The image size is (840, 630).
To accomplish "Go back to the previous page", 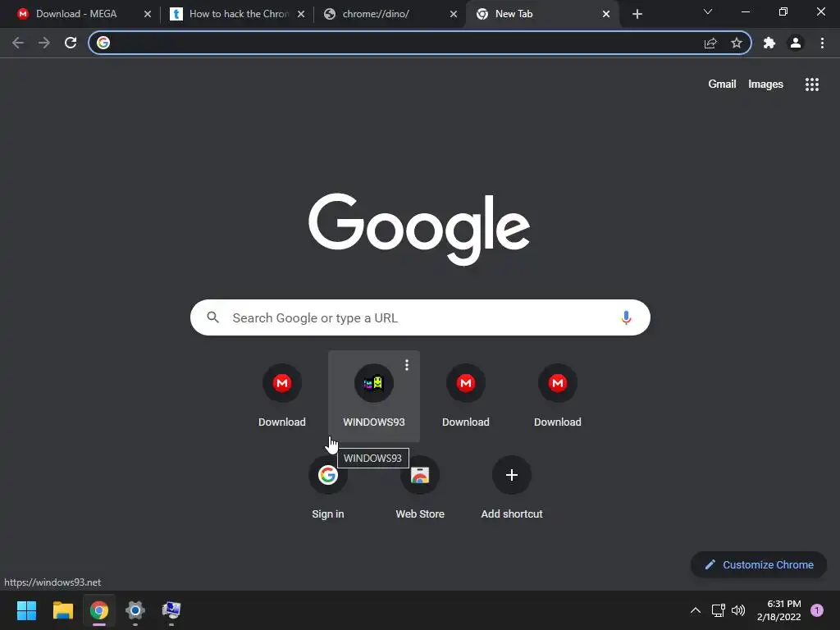I will (18, 43).
